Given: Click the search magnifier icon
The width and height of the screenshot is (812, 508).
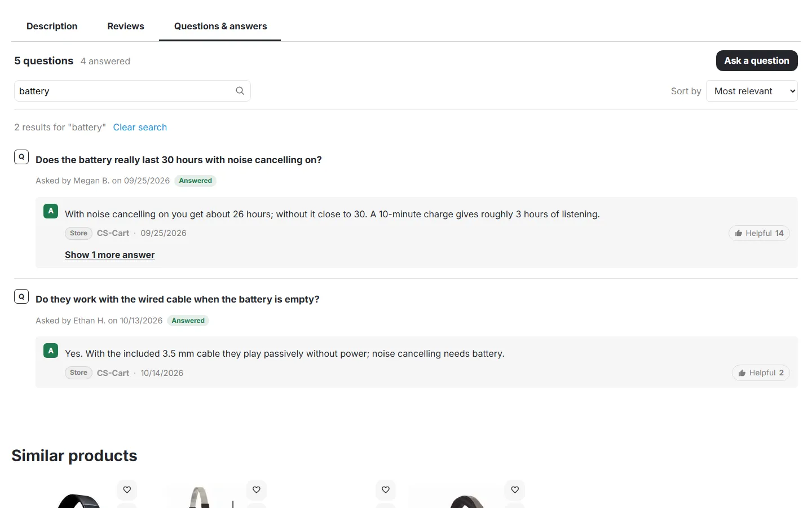Looking at the screenshot, I should coord(240,91).
